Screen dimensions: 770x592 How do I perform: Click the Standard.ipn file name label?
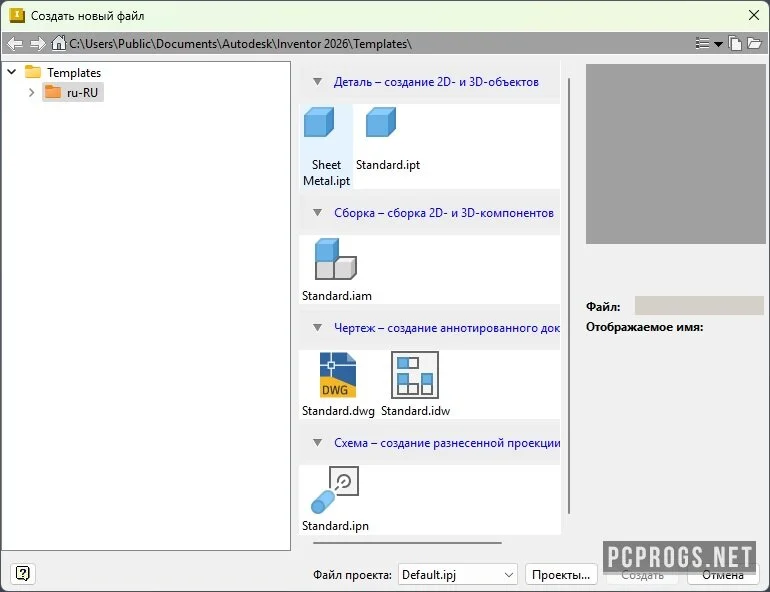[x=335, y=526]
